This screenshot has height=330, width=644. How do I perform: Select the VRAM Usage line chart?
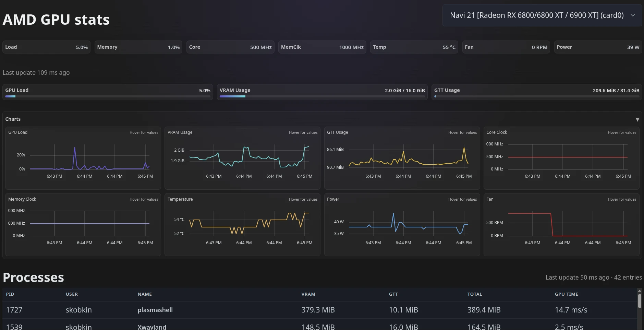coord(242,158)
